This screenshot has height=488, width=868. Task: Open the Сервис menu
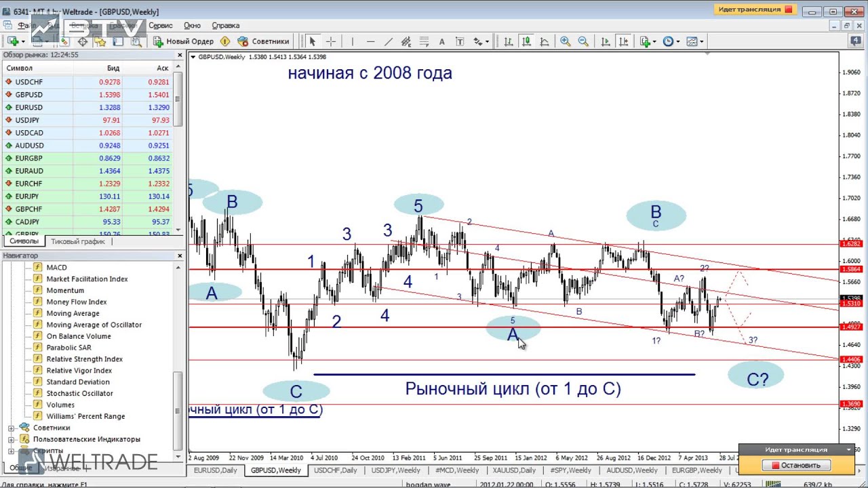[161, 25]
